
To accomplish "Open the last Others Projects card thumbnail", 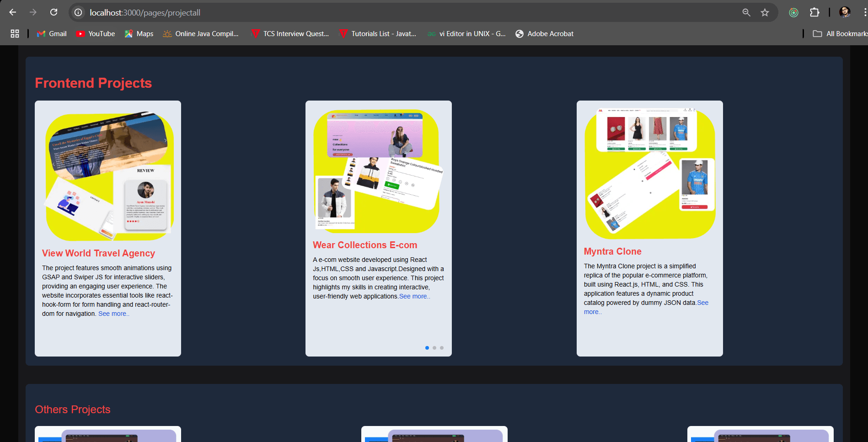I will (761, 435).
